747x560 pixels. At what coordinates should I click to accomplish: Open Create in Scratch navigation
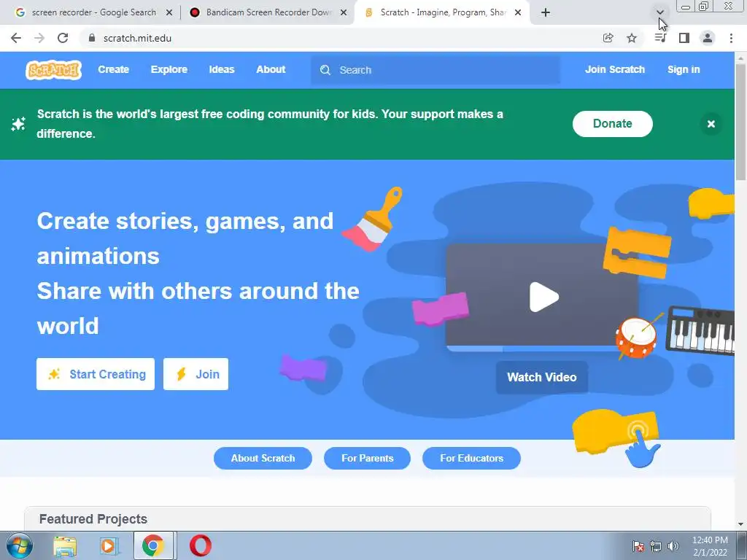(113, 69)
